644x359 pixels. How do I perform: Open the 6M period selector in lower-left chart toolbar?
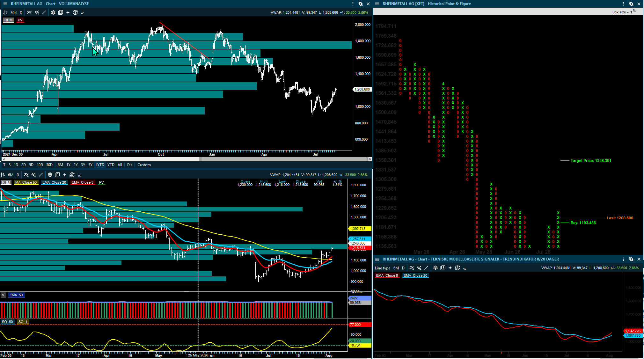[x=11, y=175]
